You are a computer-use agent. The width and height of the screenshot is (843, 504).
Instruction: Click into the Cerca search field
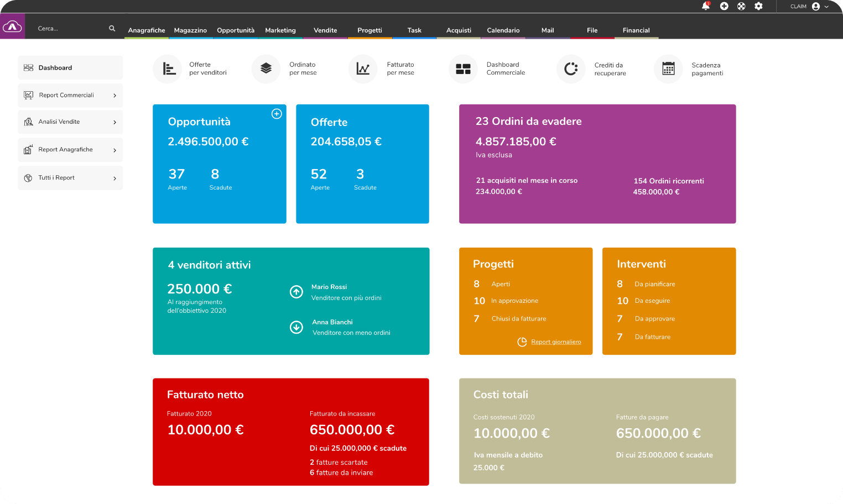pos(69,28)
